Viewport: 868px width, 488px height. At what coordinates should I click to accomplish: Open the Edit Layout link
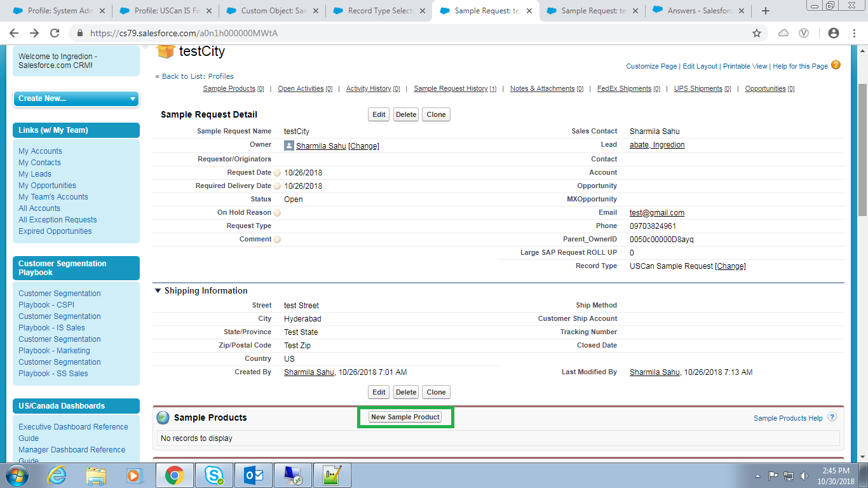coord(700,66)
